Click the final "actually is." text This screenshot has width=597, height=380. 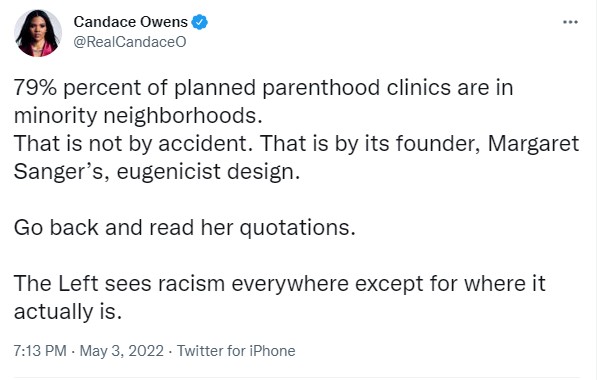pyautogui.click(x=68, y=312)
